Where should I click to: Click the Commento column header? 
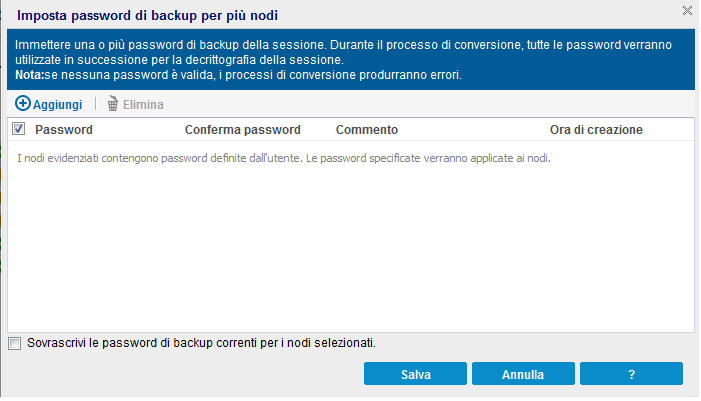click(x=367, y=130)
